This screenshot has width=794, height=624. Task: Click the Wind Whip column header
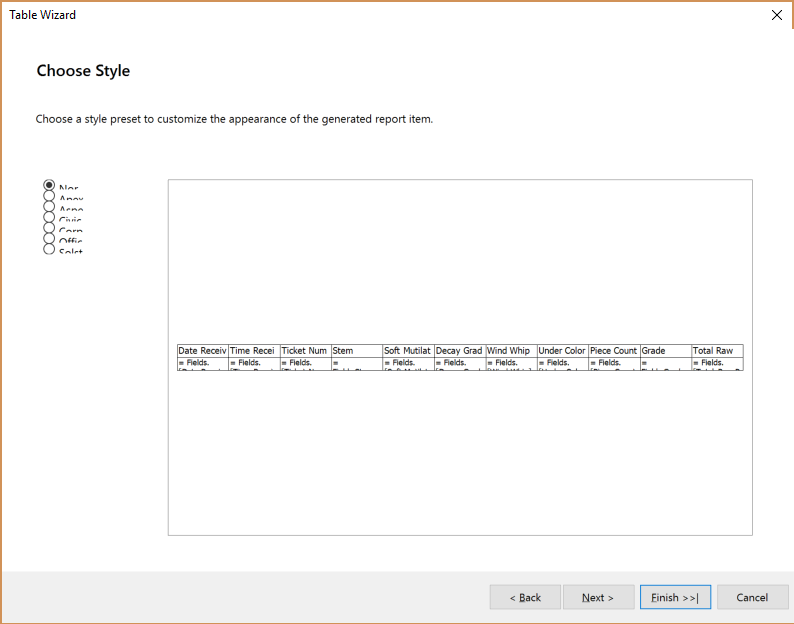[511, 351]
